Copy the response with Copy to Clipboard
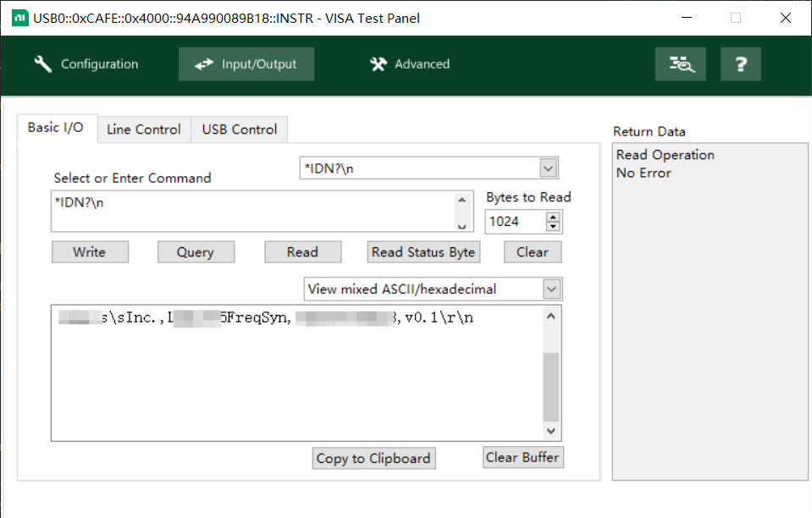Image resolution: width=812 pixels, height=518 pixels. 373,459
